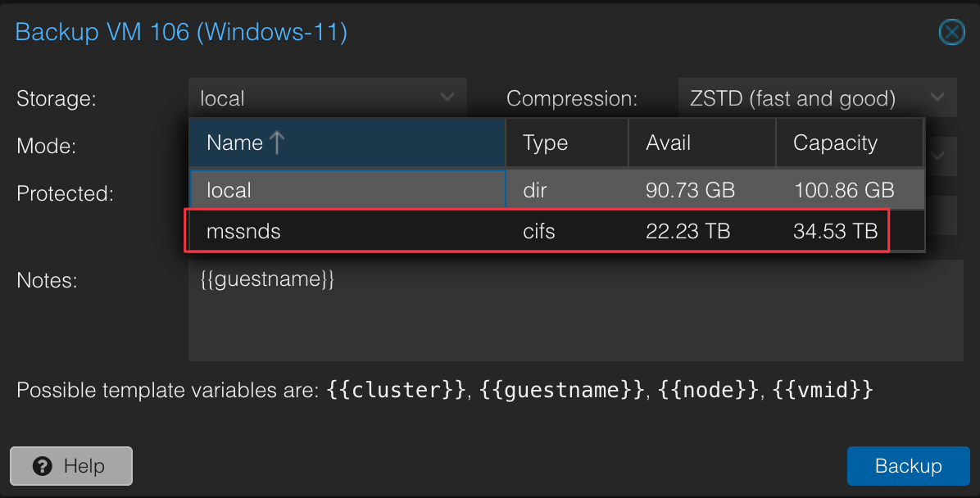Open the Help documentation button
980x498 pixels.
[71, 466]
